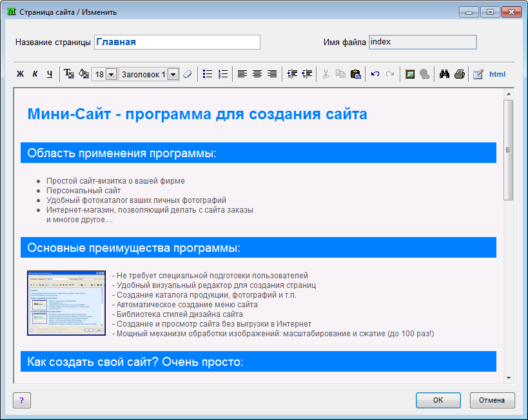Viewport: 528px width, 420px height.
Task: Open the Заголовок 1 style dropdown
Action: click(173, 75)
